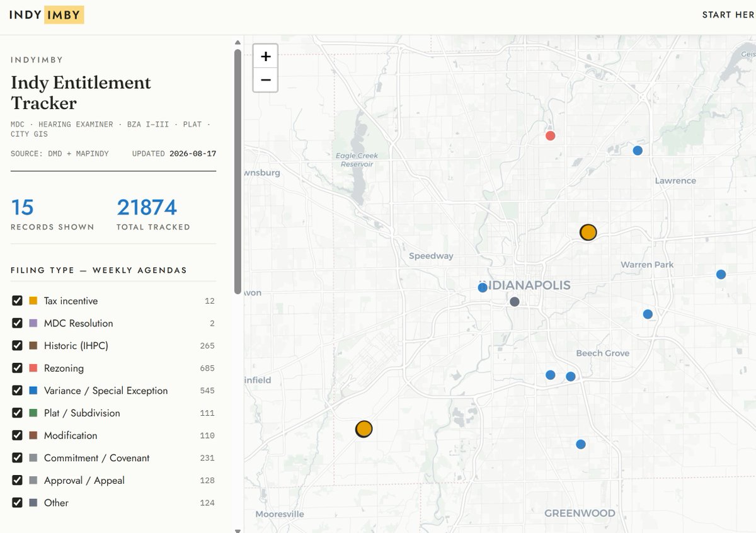Click the Filing Type — Weekly Agendas heading
756x533 pixels.
click(x=99, y=270)
